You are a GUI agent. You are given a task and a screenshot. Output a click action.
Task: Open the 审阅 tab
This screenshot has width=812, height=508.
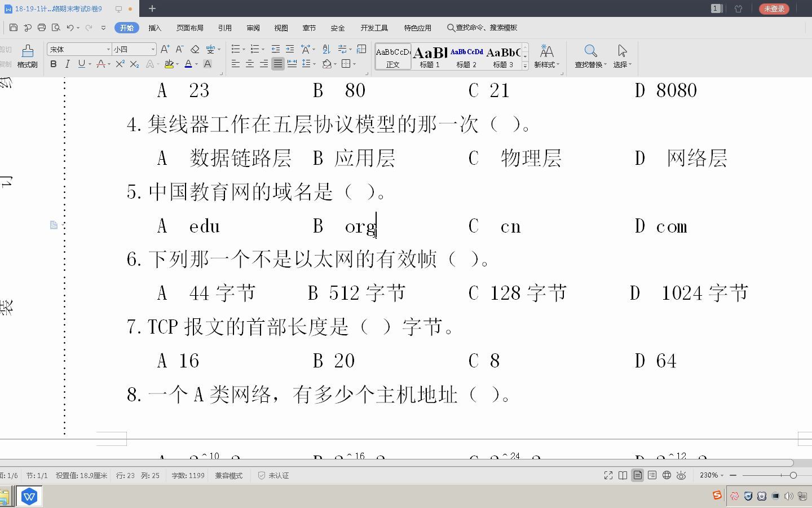coord(253,28)
